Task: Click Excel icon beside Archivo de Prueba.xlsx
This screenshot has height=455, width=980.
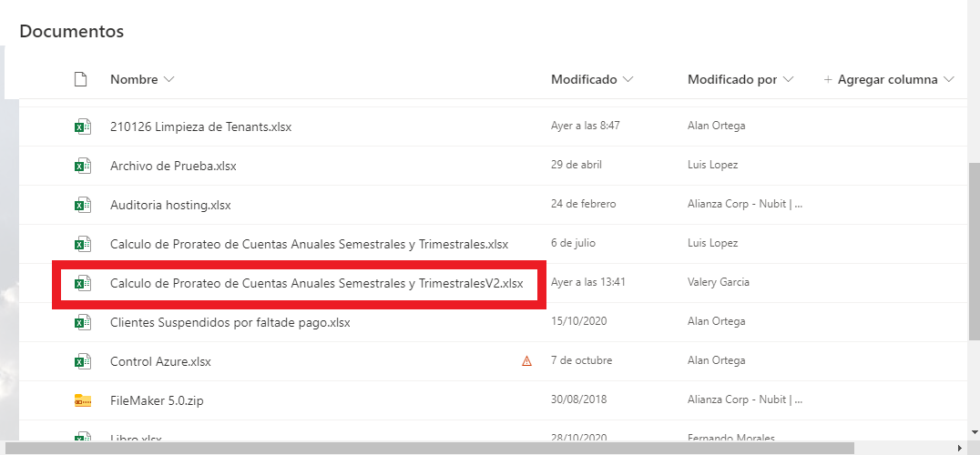Action: tap(82, 166)
